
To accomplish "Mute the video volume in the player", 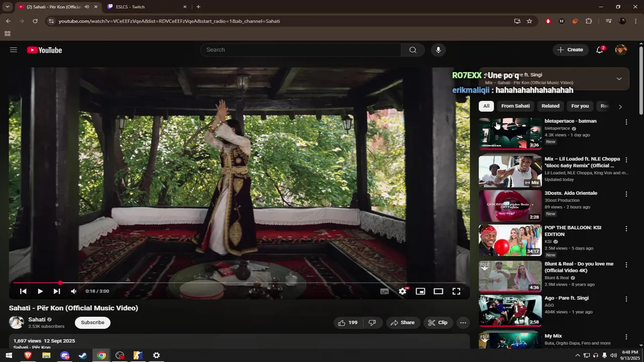I will (x=74, y=291).
